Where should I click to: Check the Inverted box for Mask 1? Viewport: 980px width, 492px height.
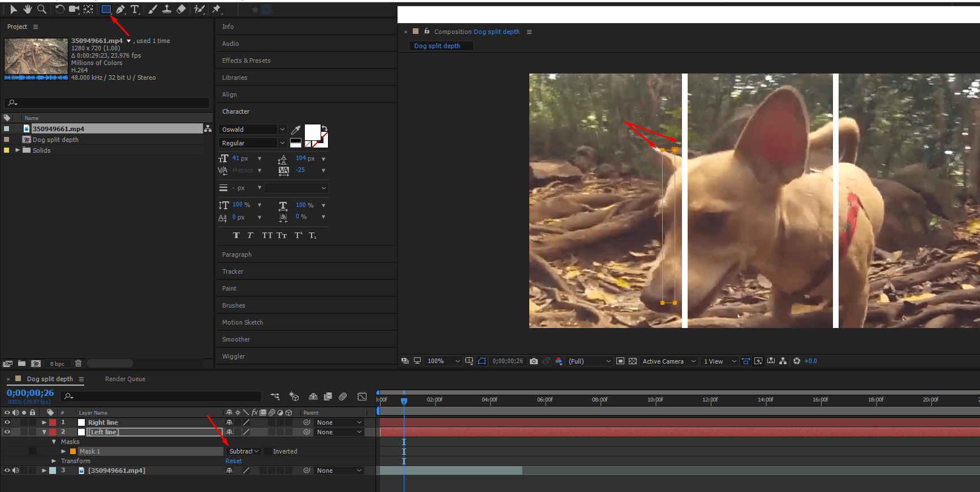(x=267, y=451)
